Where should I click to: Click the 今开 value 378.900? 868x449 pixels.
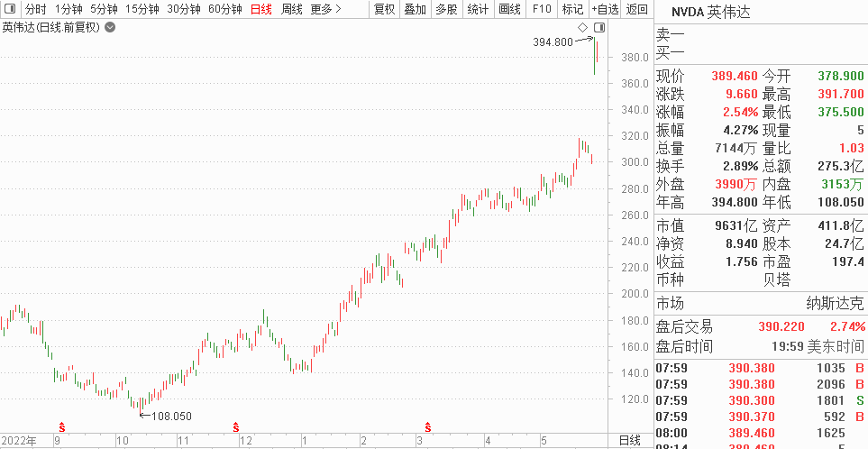click(841, 76)
